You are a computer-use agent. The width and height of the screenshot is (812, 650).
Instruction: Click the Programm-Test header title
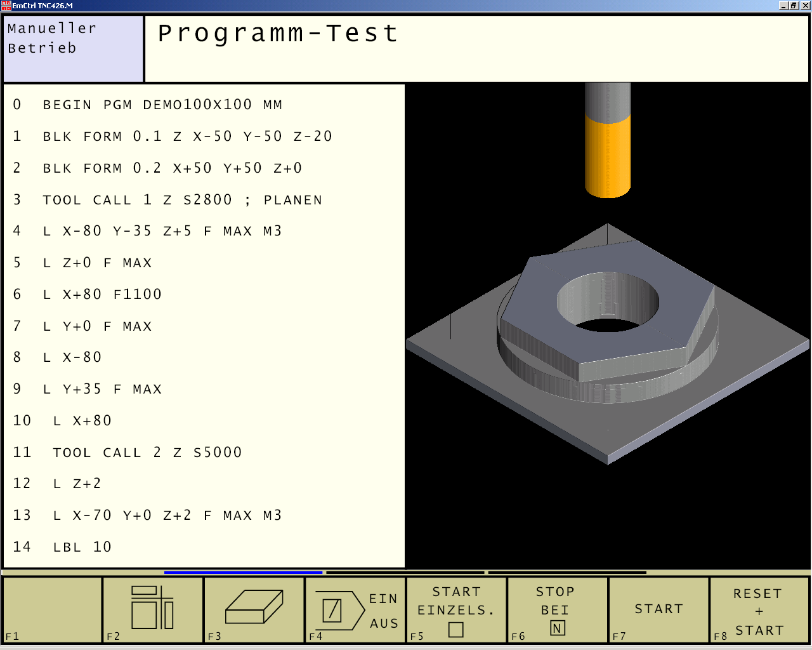point(278,34)
